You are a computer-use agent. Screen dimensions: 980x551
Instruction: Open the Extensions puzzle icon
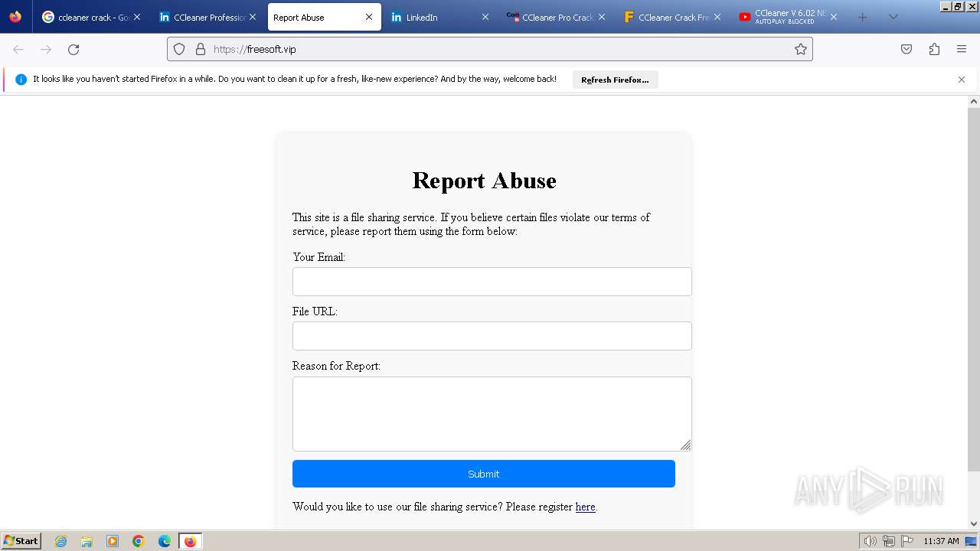coord(934,49)
